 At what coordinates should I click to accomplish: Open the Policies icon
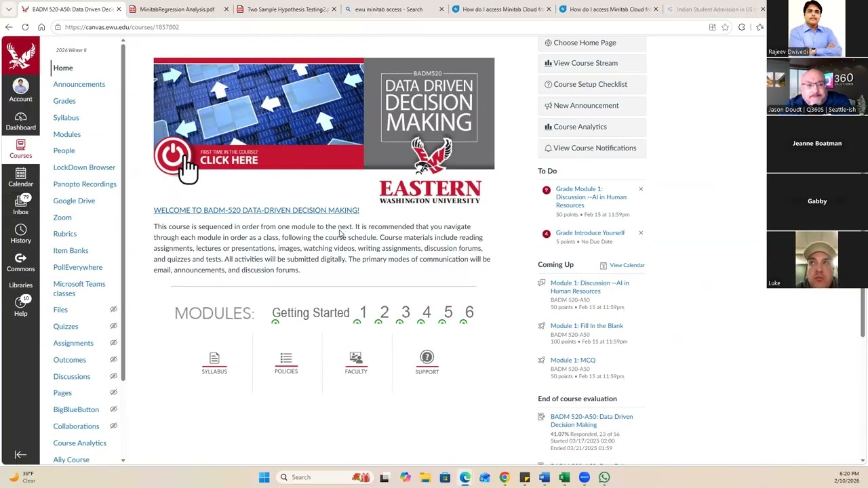coord(286,363)
